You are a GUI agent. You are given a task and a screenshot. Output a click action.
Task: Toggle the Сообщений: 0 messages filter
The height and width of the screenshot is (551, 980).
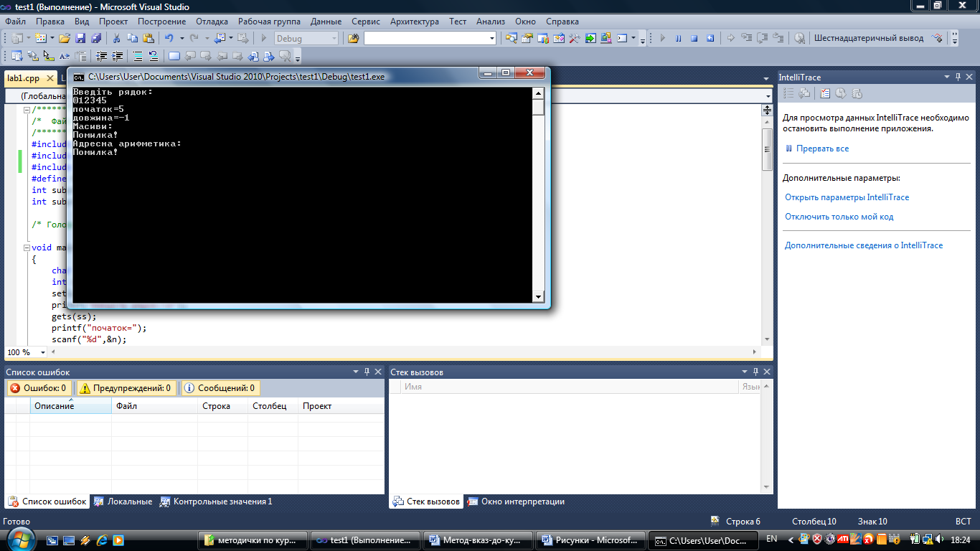[x=220, y=388]
